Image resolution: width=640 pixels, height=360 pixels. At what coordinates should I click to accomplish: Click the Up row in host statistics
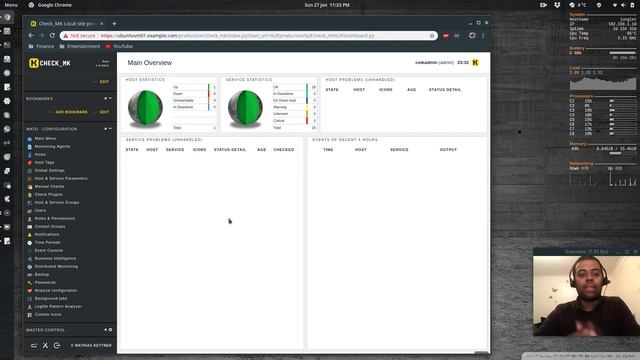(x=194, y=87)
